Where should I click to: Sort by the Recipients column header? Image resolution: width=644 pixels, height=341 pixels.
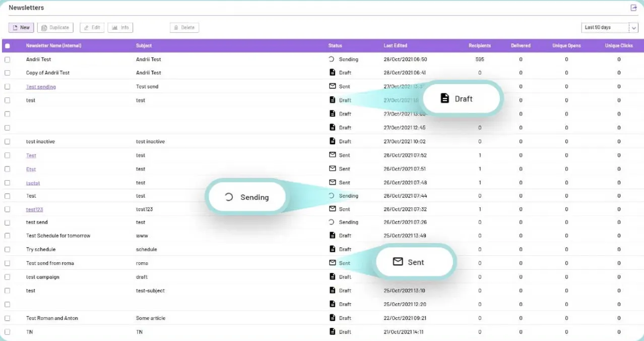click(479, 46)
